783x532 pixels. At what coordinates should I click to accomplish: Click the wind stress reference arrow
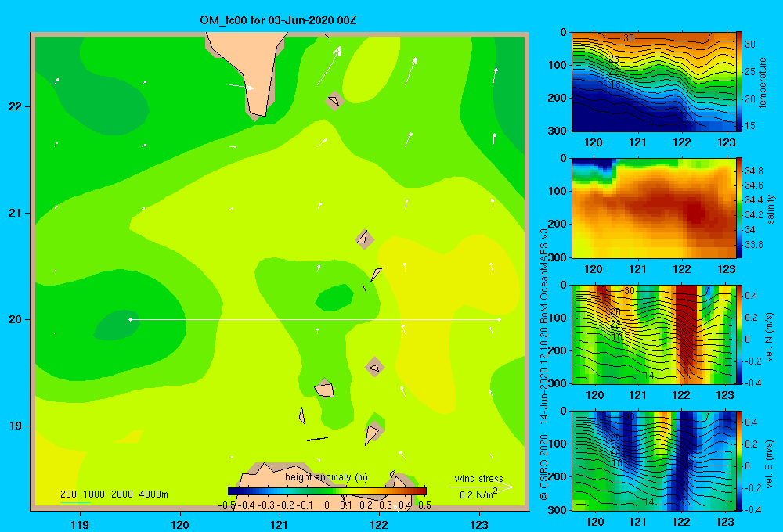(481, 487)
